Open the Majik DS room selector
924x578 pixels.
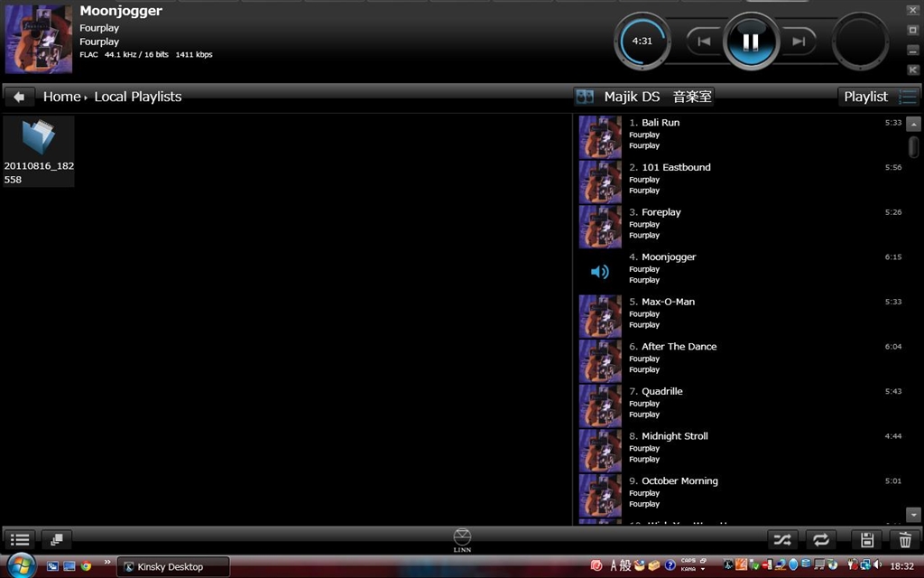tap(643, 97)
